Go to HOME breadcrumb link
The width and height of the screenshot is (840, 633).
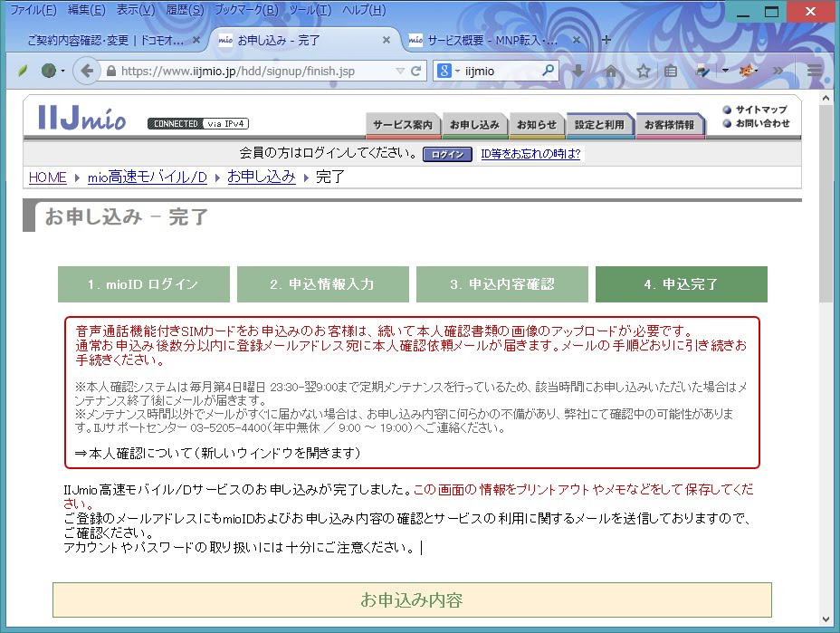(48, 177)
